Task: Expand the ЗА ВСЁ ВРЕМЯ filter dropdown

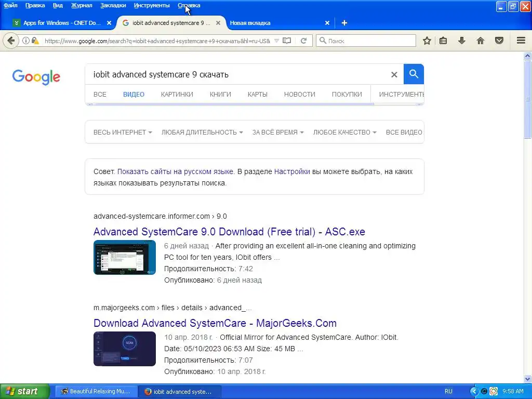Action: [278, 132]
